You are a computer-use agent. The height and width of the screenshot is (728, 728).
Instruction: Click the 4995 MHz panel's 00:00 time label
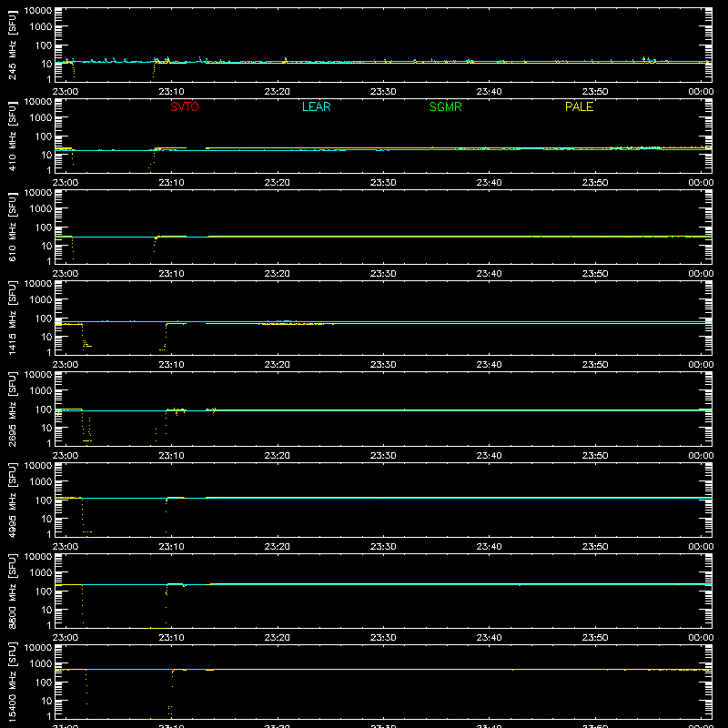[701, 547]
